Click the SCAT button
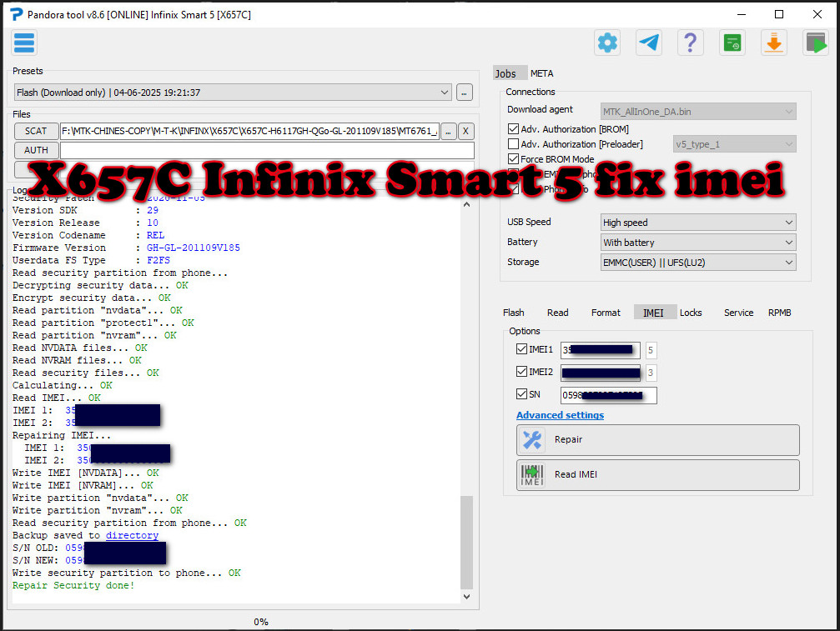 click(x=36, y=131)
